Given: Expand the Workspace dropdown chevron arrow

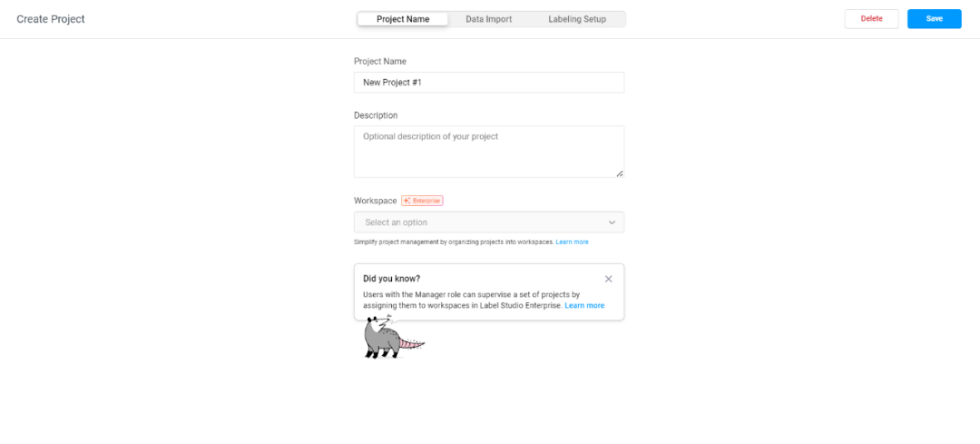Looking at the screenshot, I should click(x=612, y=222).
